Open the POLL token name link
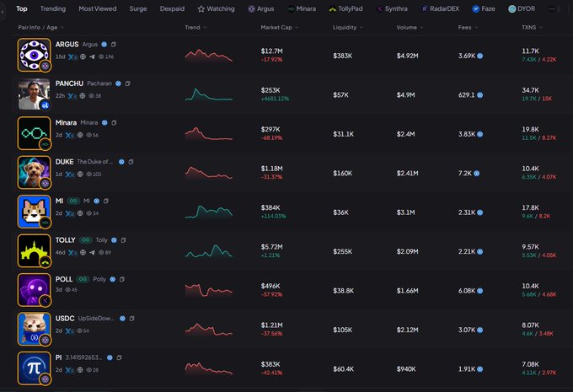Viewport: 573px width, 392px height. (x=64, y=279)
